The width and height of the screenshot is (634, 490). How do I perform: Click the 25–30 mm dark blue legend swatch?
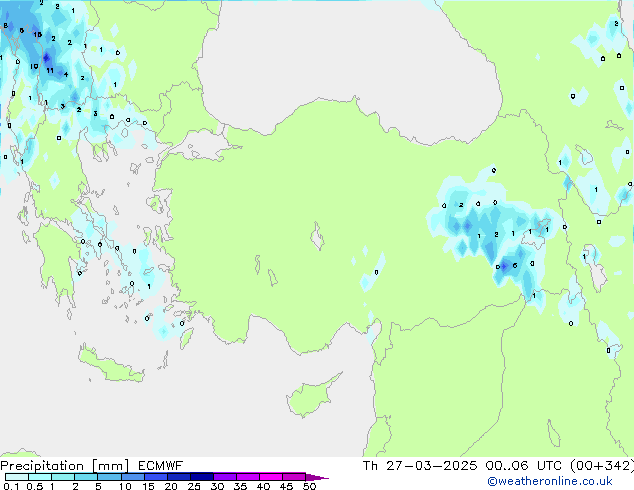point(201,477)
